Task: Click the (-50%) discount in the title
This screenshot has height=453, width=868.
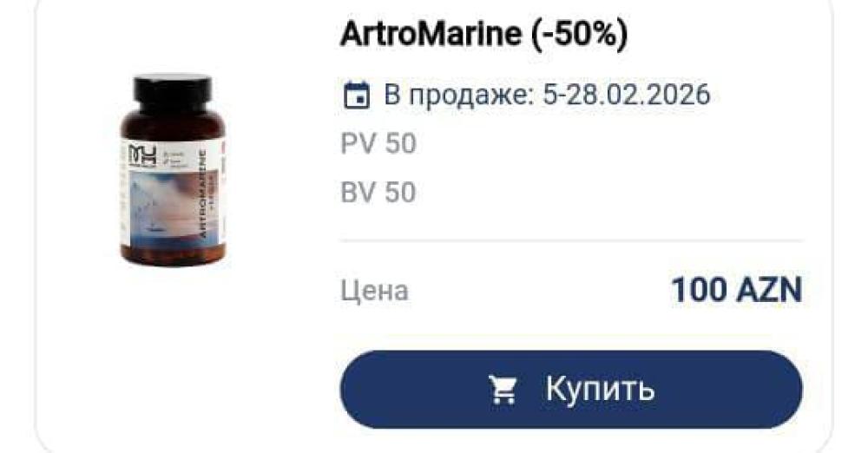Action: click(580, 35)
